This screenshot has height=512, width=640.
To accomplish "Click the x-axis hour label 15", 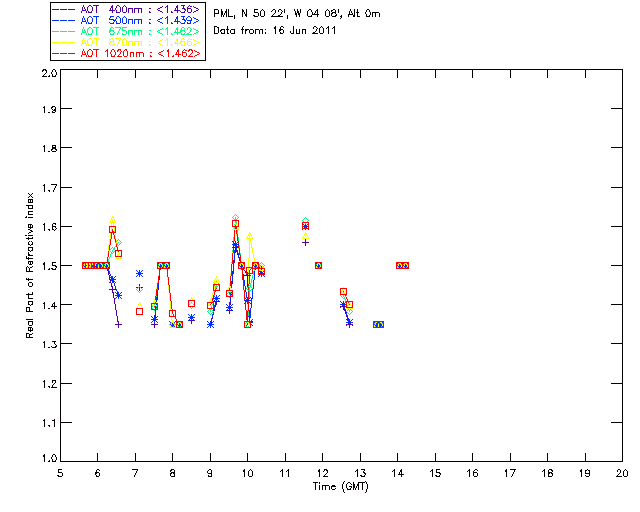I will tap(435, 473).
